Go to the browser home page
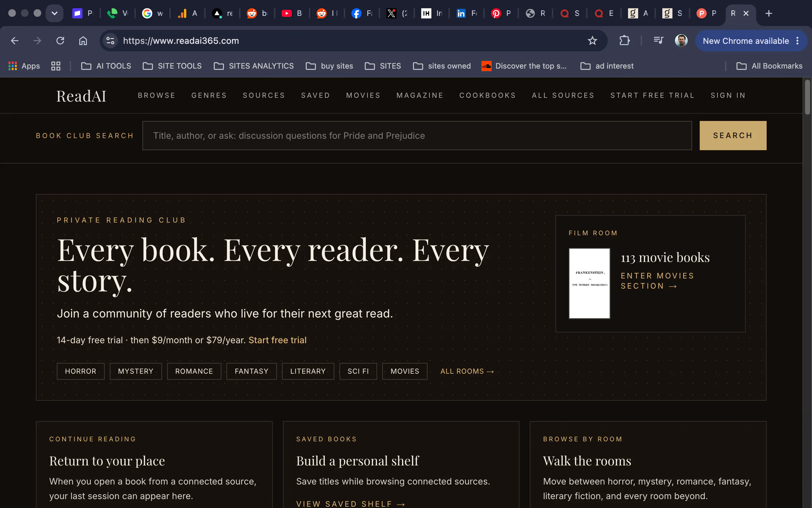 coord(83,41)
